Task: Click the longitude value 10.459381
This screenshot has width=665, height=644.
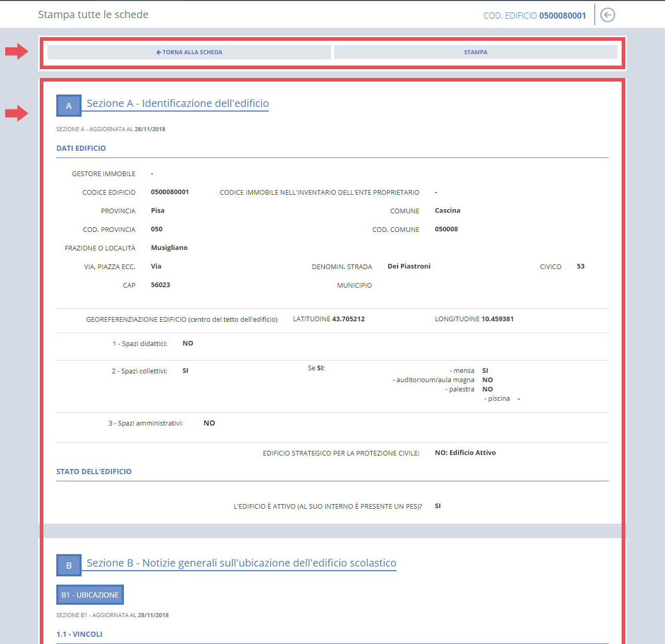Action: [497, 319]
